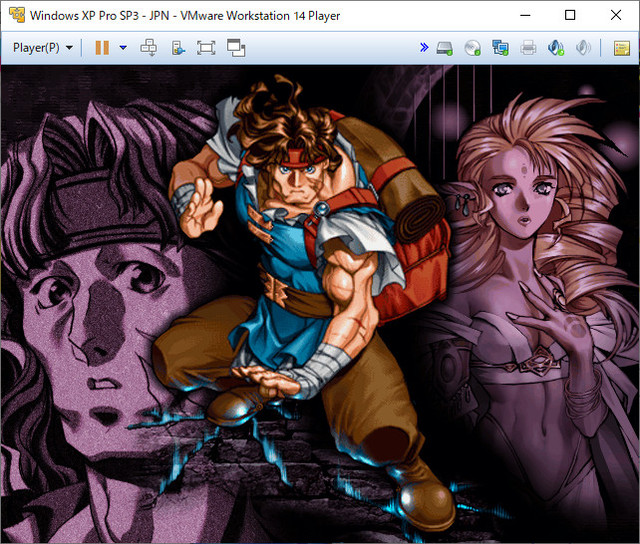
Task: Open the Player(P) menu
Action: (x=42, y=48)
